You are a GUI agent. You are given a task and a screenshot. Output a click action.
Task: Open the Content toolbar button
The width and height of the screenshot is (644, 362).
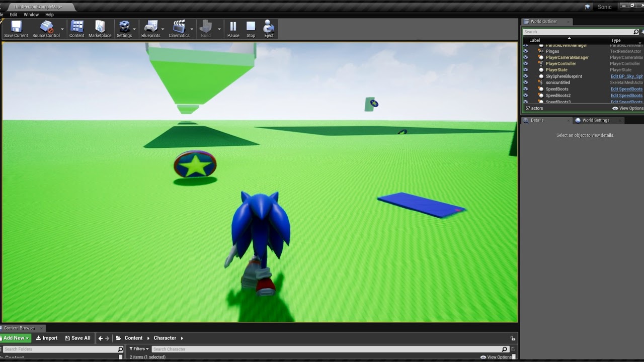point(76,29)
